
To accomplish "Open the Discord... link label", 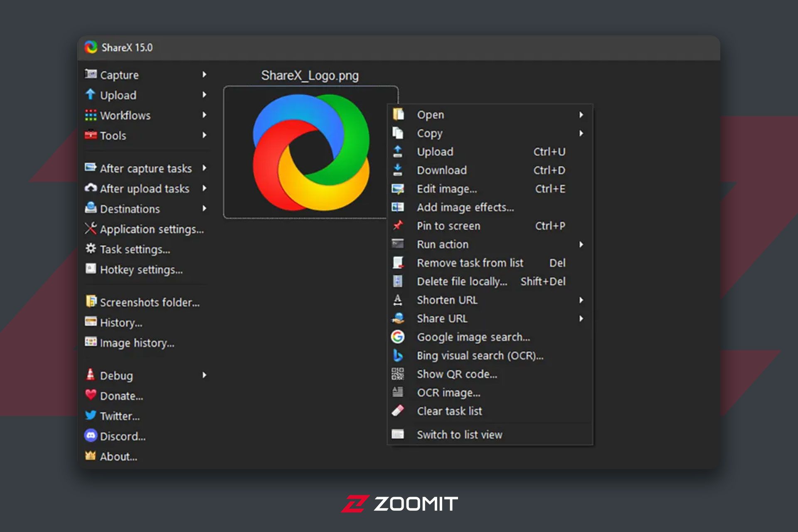I will (123, 436).
